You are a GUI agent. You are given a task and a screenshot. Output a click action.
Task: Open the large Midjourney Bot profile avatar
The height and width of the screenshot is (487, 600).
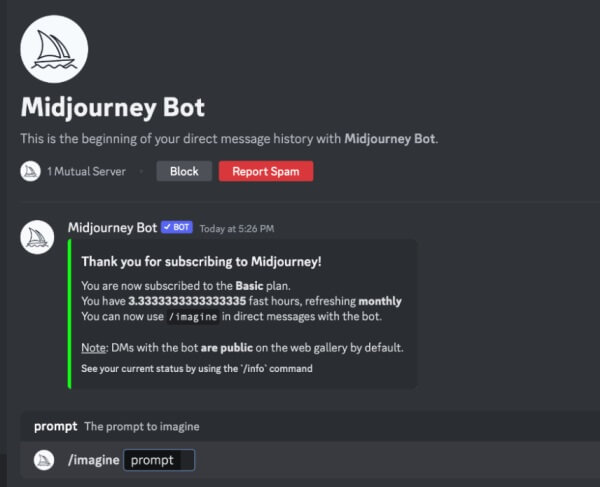pos(54,49)
